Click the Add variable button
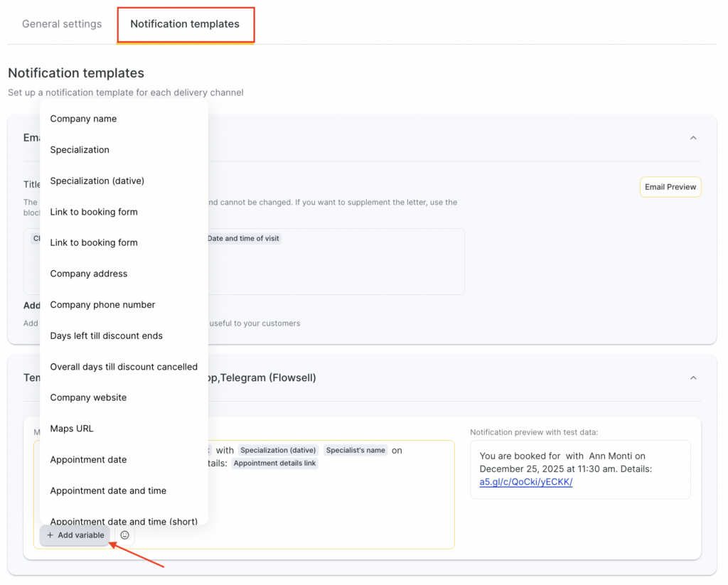This screenshot has width=728, height=585. [75, 535]
